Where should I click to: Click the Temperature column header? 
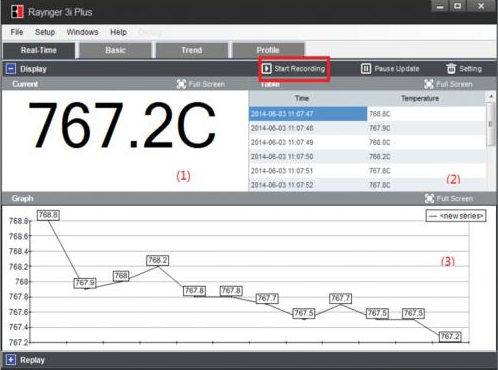pos(420,98)
